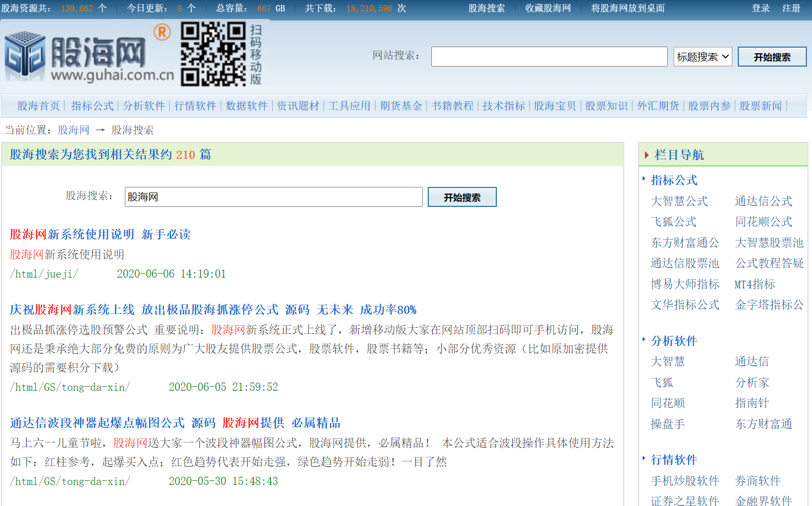Open 大智慧股票池 in sidebar

point(770,243)
